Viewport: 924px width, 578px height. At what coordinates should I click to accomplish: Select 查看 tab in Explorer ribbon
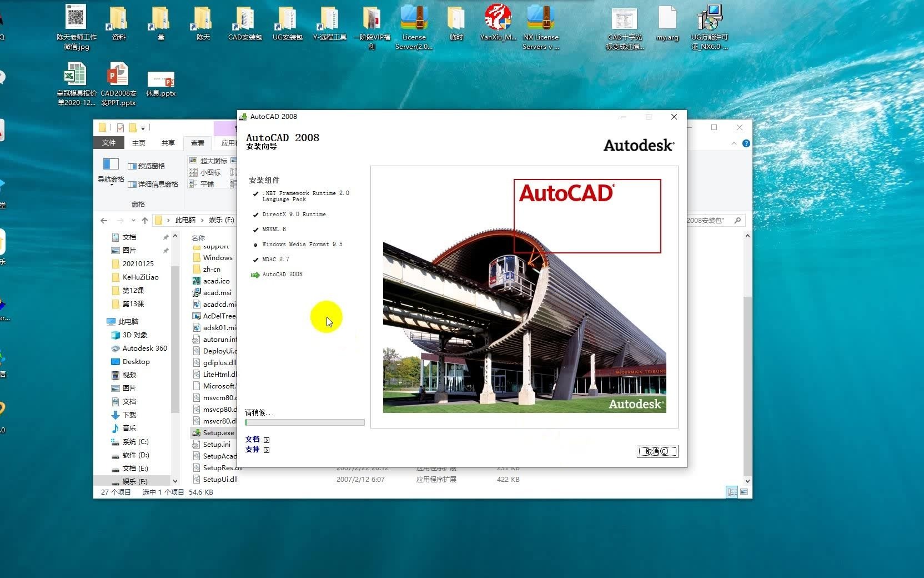pyautogui.click(x=198, y=143)
